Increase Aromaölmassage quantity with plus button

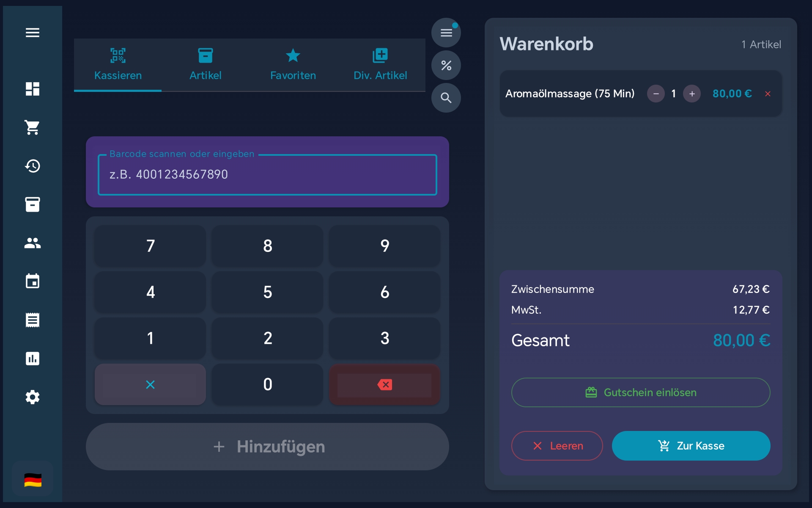tap(692, 94)
